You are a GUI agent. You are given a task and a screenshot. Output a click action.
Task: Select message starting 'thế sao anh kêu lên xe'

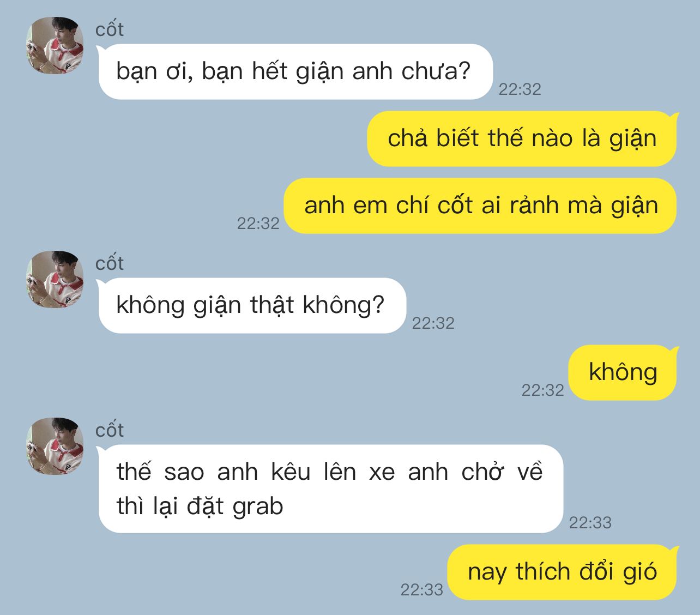(x=330, y=489)
